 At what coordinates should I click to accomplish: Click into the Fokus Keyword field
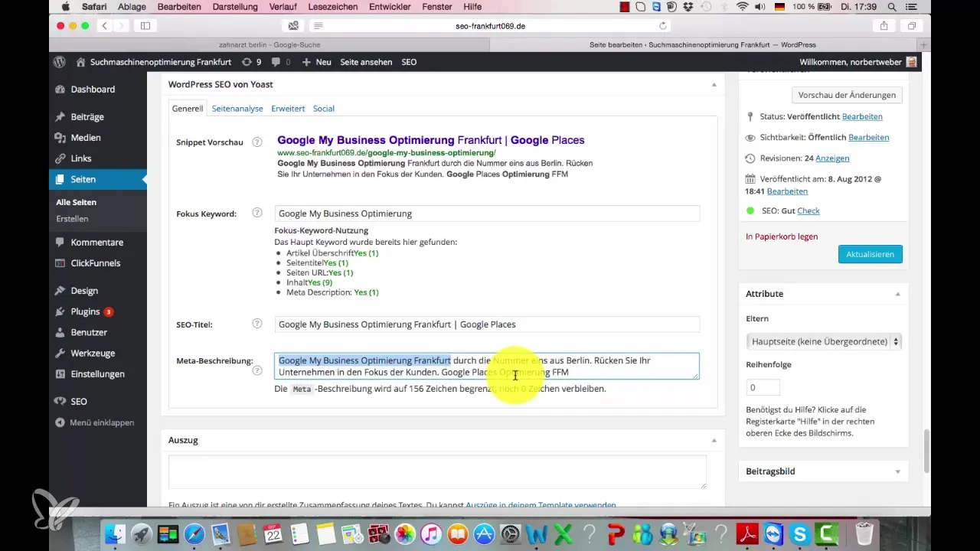coord(487,214)
